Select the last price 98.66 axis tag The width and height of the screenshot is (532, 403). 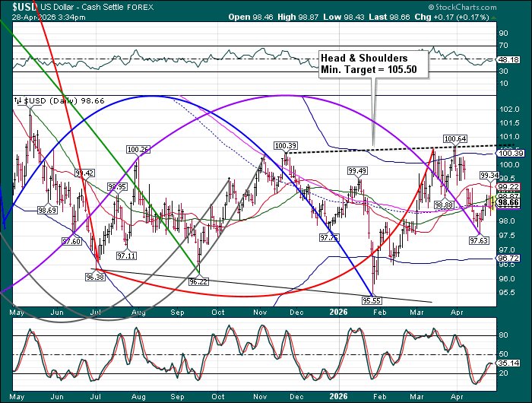[x=507, y=204]
